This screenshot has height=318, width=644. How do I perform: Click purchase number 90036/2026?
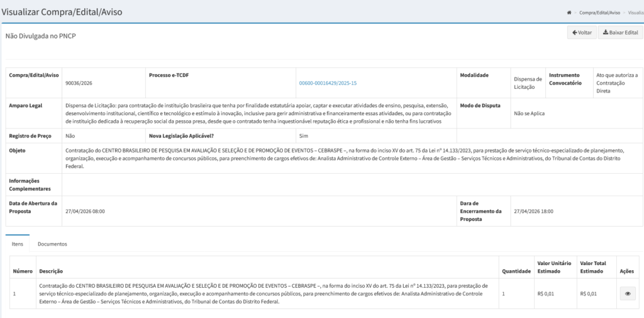click(79, 83)
